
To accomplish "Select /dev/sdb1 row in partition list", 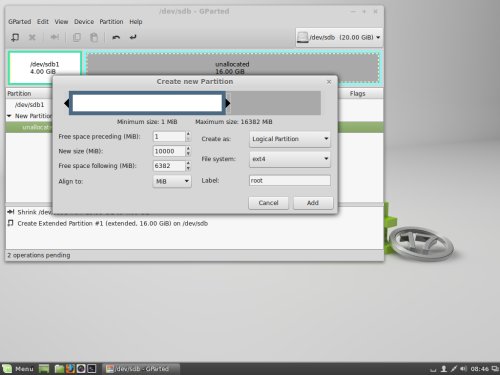I will pos(29,105).
